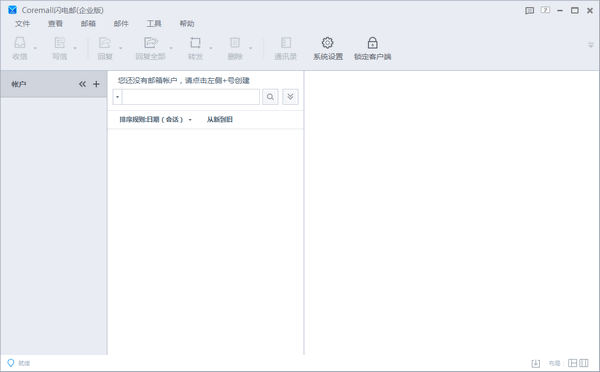Collapse the 帐户 sidebar panel
This screenshot has height=372, width=600.
tap(82, 84)
